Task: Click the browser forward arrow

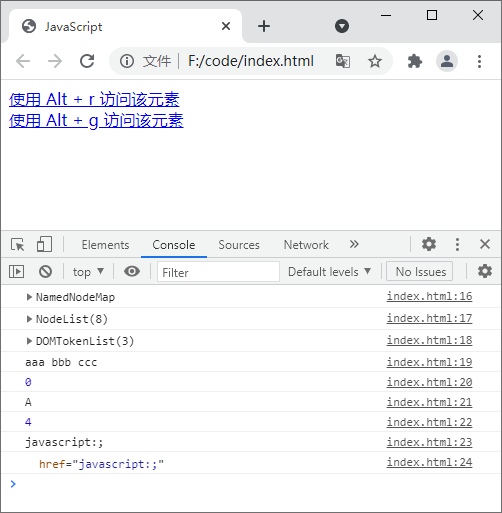Action: pos(55,61)
